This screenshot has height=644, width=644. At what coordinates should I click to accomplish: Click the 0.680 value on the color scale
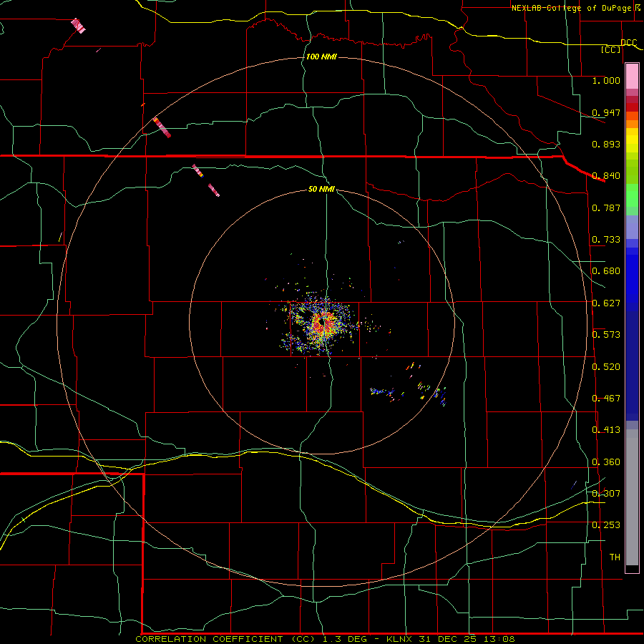(x=606, y=271)
